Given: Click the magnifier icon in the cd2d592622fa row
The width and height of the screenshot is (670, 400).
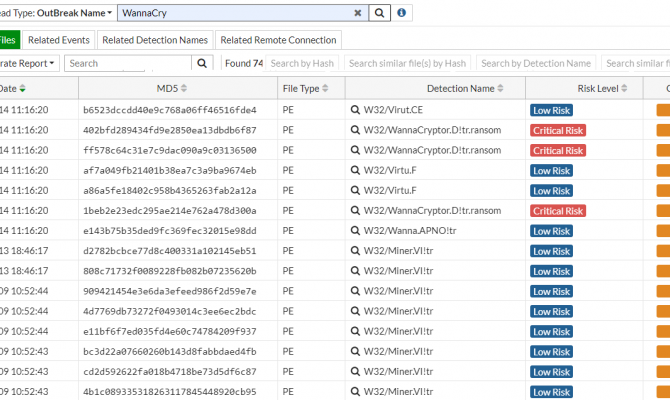Looking at the screenshot, I should coord(355,371).
